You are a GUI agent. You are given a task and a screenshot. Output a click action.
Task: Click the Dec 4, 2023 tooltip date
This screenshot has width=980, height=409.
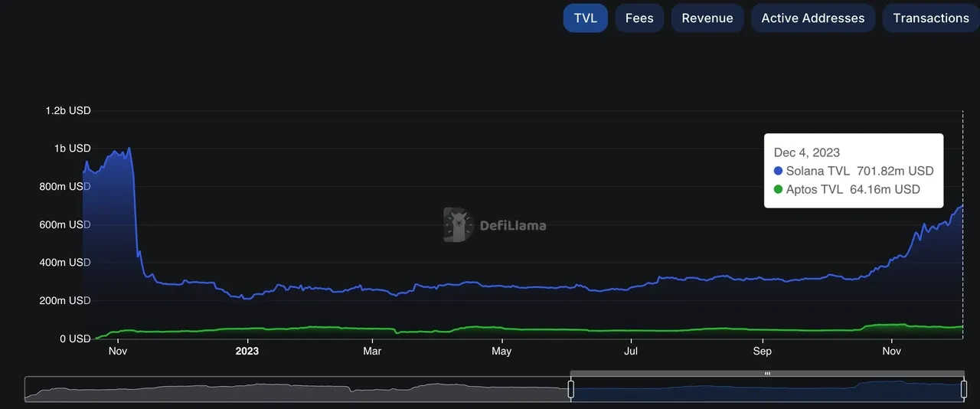pyautogui.click(x=807, y=152)
